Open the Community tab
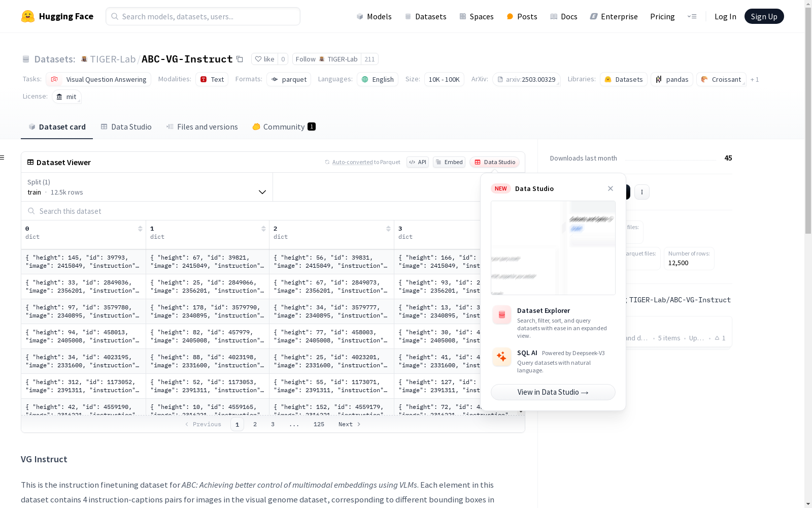Viewport: 812px width, 508px height. point(284,127)
